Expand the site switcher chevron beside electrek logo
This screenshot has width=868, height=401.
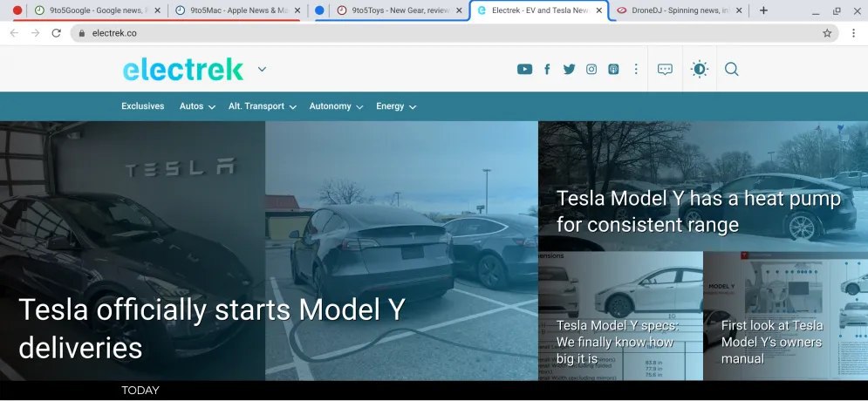coord(262,69)
